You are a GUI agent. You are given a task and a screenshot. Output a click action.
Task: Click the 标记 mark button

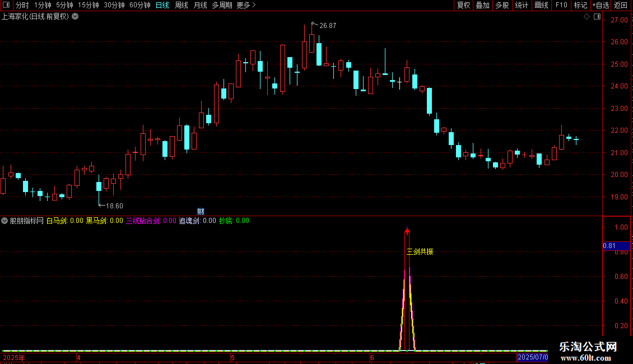pos(580,5)
